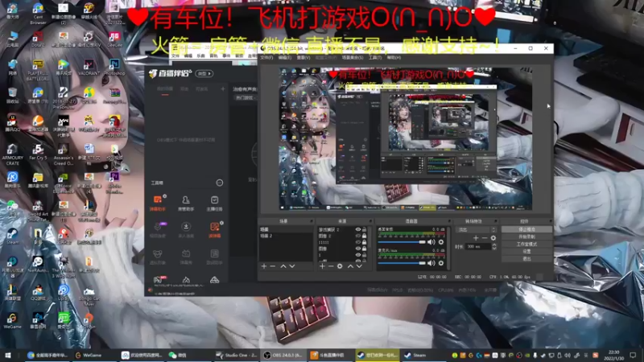Click the plus icon beside the 直播伴侣 tabs
The width and height of the screenshot is (644, 362).
pyautogui.click(x=223, y=88)
